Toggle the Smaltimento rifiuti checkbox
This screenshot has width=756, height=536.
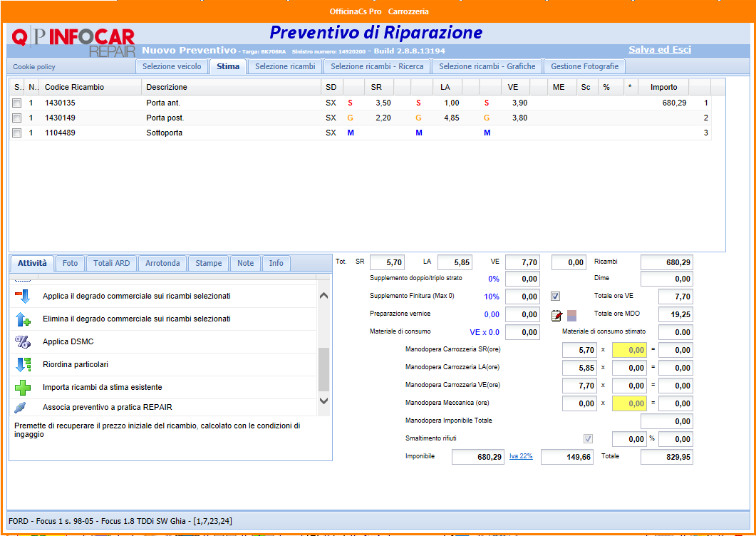point(589,438)
